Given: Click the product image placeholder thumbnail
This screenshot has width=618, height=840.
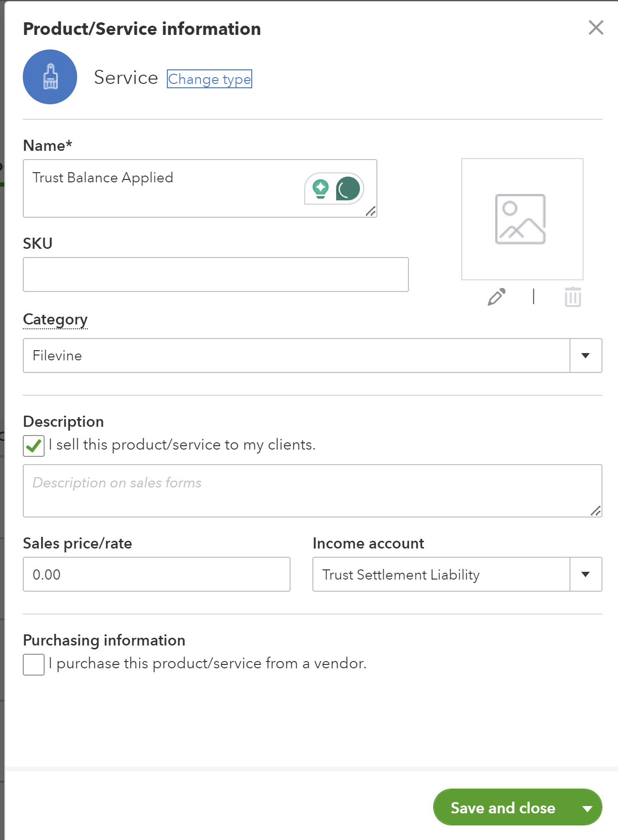Looking at the screenshot, I should click(522, 219).
